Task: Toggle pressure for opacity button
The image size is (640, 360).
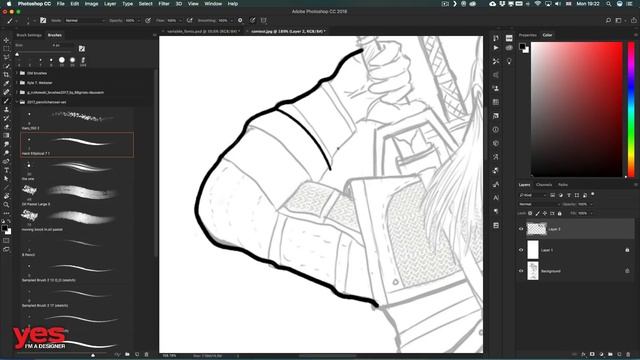Action: (x=148, y=20)
